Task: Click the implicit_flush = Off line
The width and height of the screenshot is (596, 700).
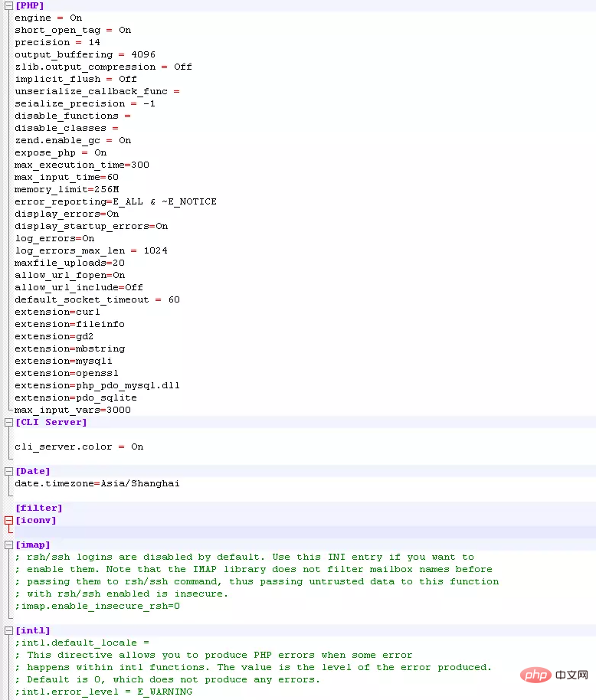Action: point(75,79)
